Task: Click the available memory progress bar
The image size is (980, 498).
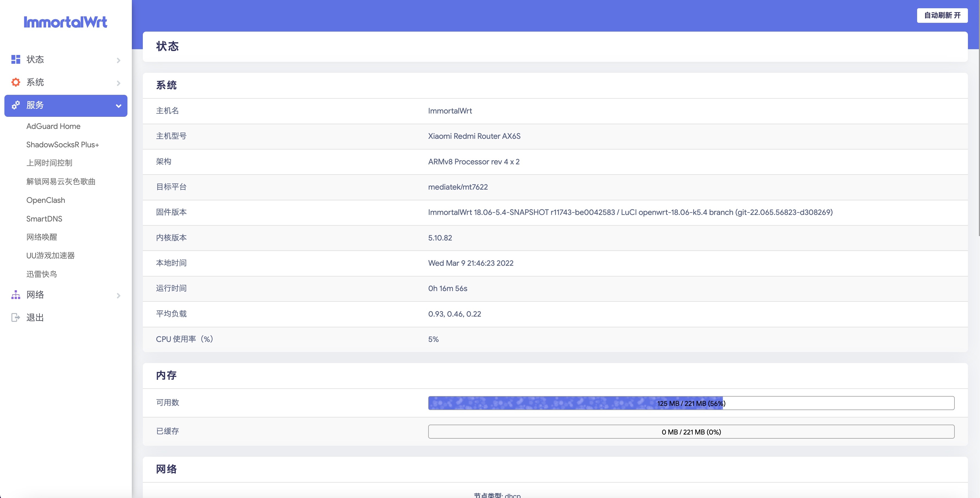Action: point(691,403)
